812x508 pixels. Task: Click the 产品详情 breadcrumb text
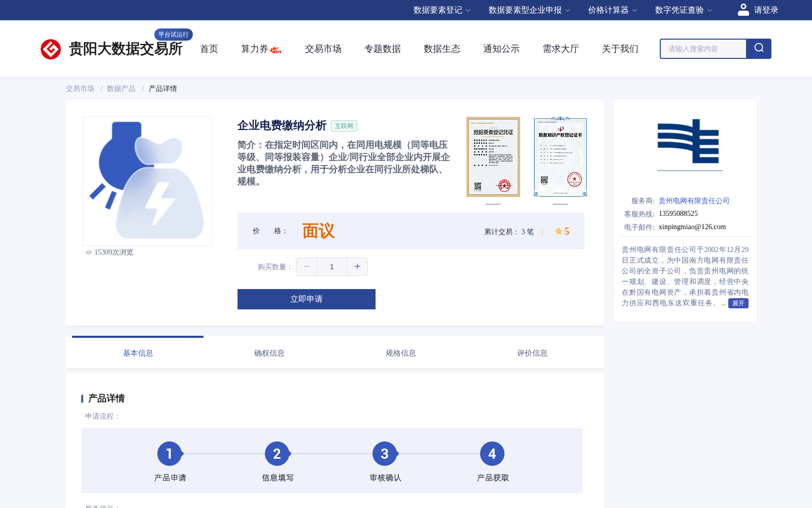[163, 88]
